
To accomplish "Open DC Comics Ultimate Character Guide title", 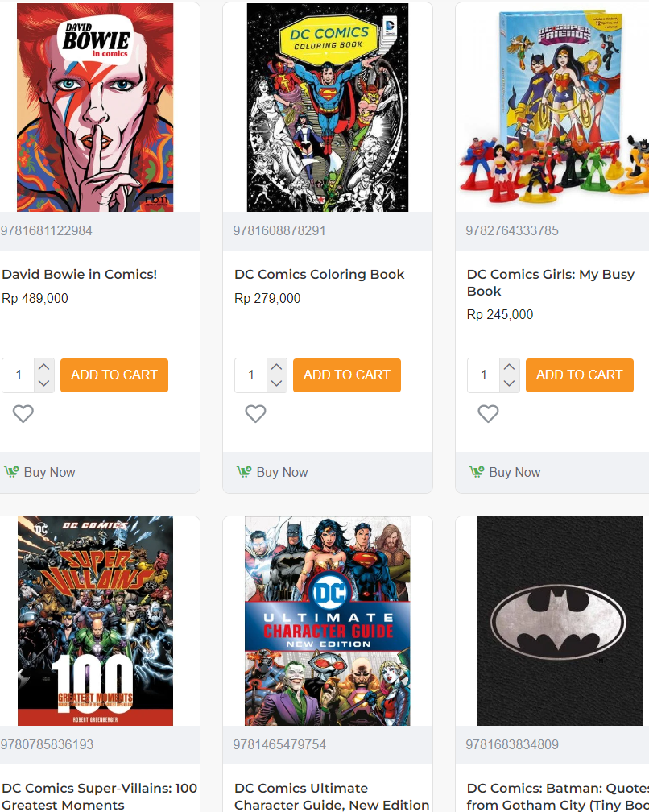I will (x=332, y=796).
